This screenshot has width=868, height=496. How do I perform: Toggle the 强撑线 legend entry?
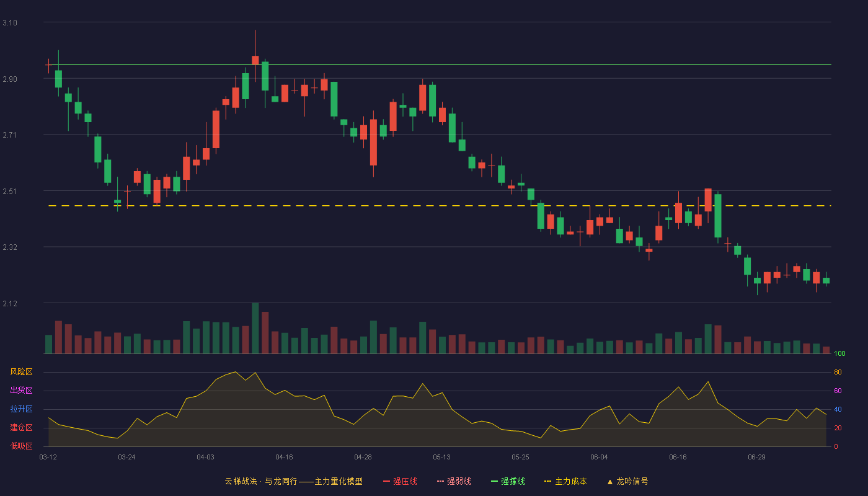point(508,481)
